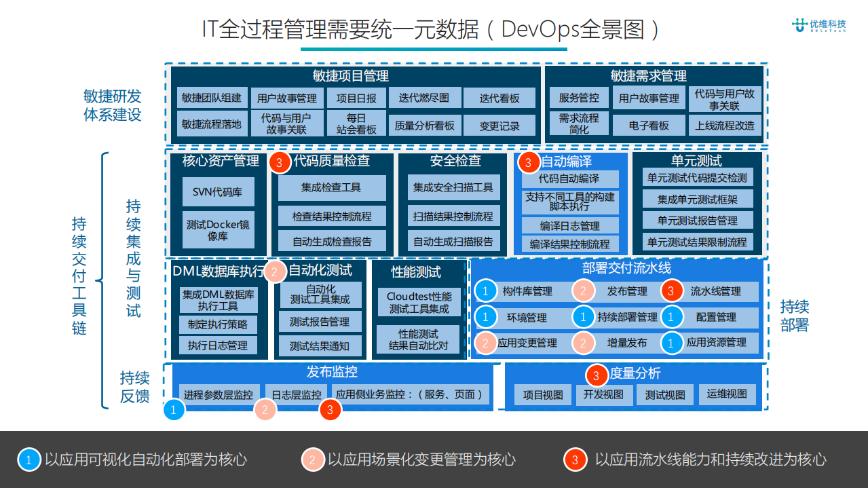Click the red "3" badge beside 流水线管理
This screenshot has width=868, height=488.
[671, 290]
